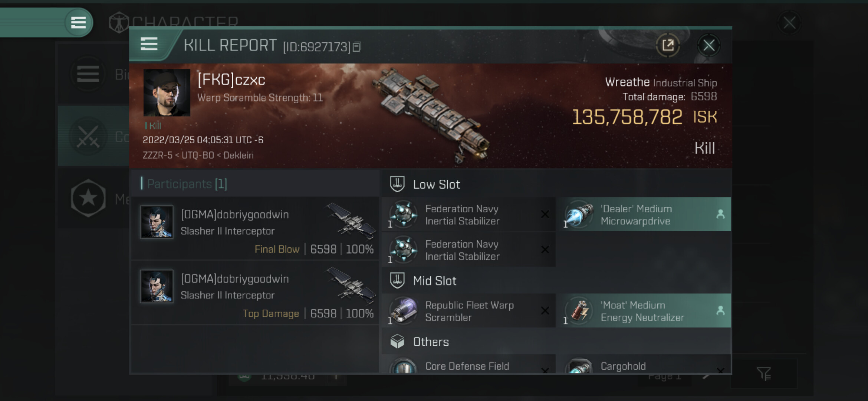Tap the first Federation Navy Inertial Stabilizer icon
This screenshot has width=868, height=401.
(404, 214)
